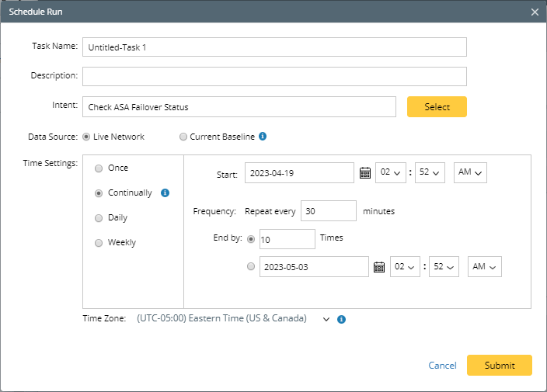The height and width of the screenshot is (392, 547).
Task: Open the Start hour dropdown
Action: point(390,173)
